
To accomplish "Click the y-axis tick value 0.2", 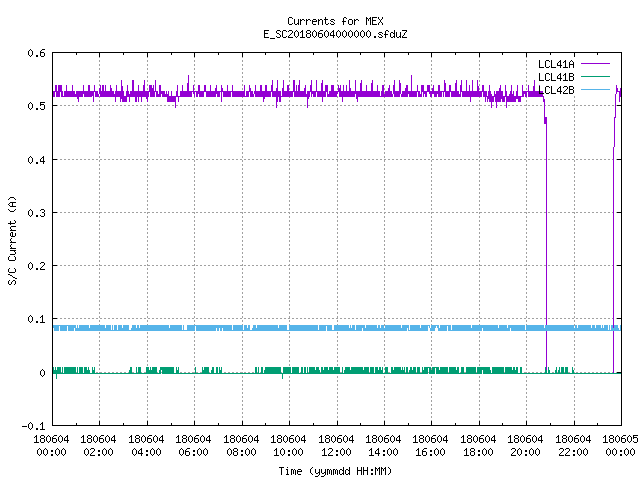I will coord(36,266).
